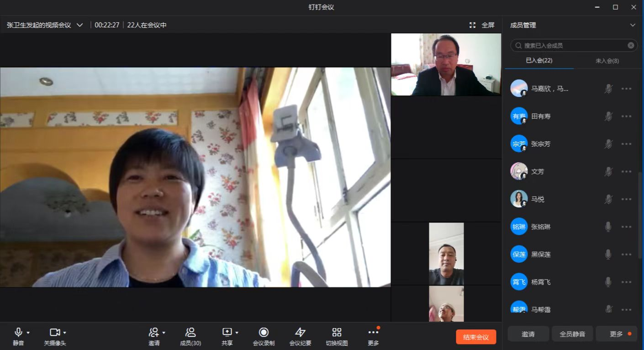Click the 共享 screen share icon
Viewport: 644px width, 350px height.
click(x=227, y=332)
